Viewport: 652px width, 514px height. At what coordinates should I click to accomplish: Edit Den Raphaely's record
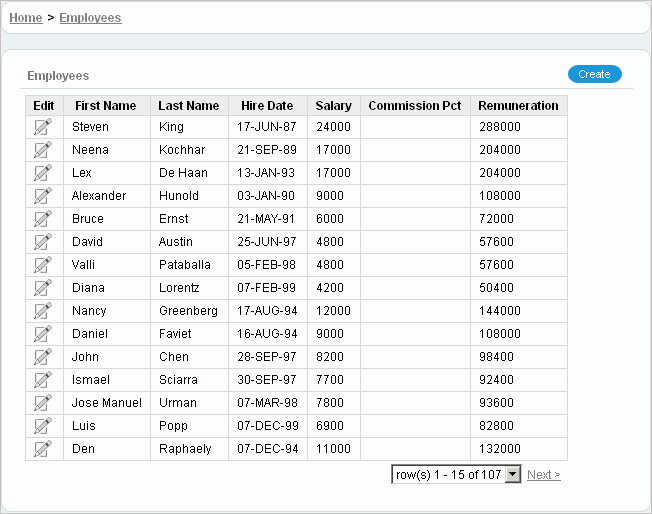pyautogui.click(x=43, y=449)
